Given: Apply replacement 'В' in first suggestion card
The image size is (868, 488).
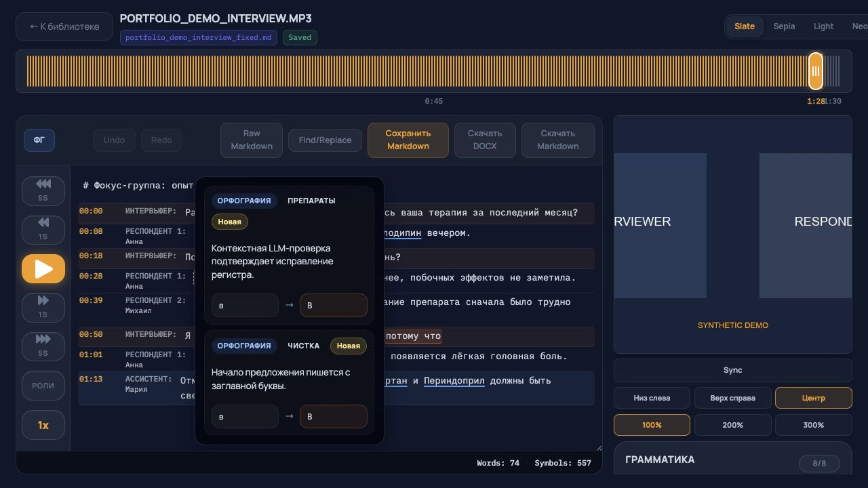Looking at the screenshot, I should 334,305.
